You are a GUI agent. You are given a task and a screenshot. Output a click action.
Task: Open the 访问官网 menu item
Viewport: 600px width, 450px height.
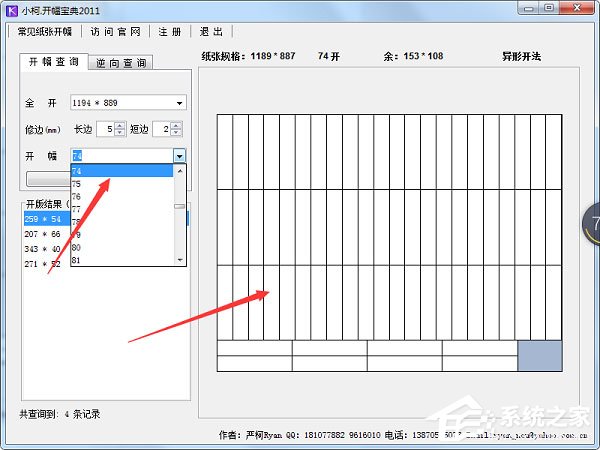[x=116, y=32]
